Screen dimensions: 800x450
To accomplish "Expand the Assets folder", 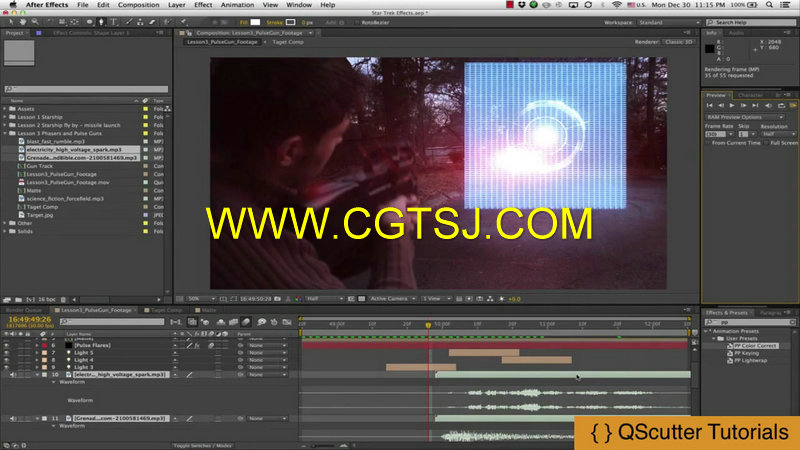I will 5,109.
